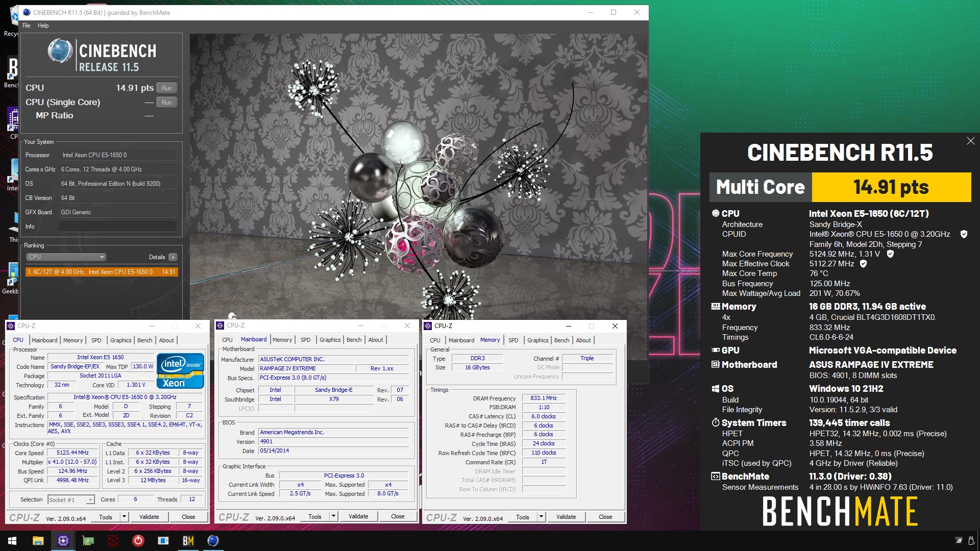Click the system tray pen icon
The height and width of the screenshot is (551, 980).
pyautogui.click(x=959, y=541)
